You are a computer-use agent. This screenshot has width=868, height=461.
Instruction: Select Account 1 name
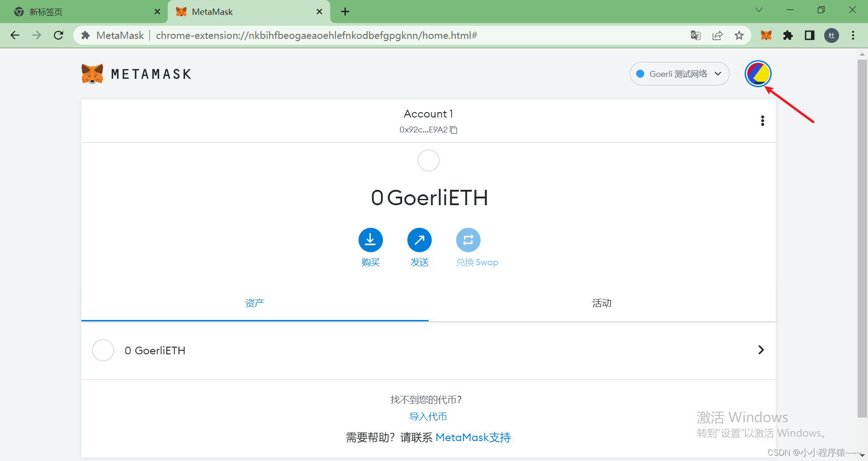pyautogui.click(x=428, y=114)
